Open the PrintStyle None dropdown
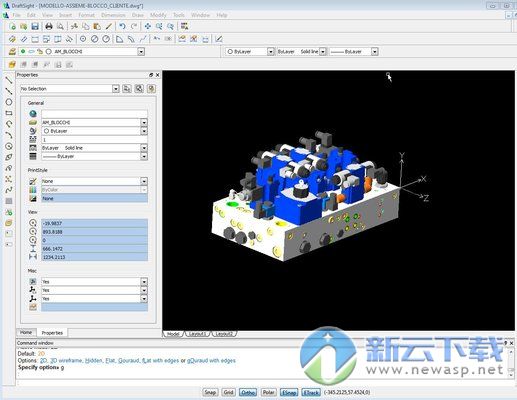Image resolution: width=517 pixels, height=400 pixels. click(x=144, y=181)
